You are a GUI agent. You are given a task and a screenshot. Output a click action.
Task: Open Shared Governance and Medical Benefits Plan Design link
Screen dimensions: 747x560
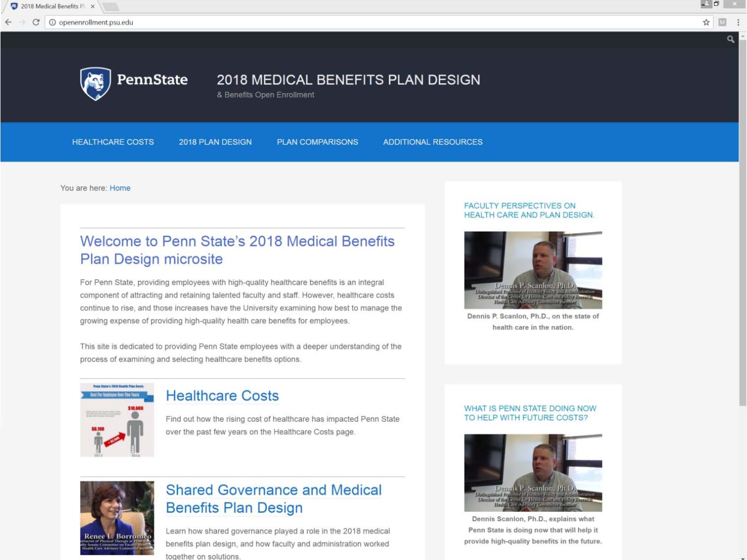273,499
